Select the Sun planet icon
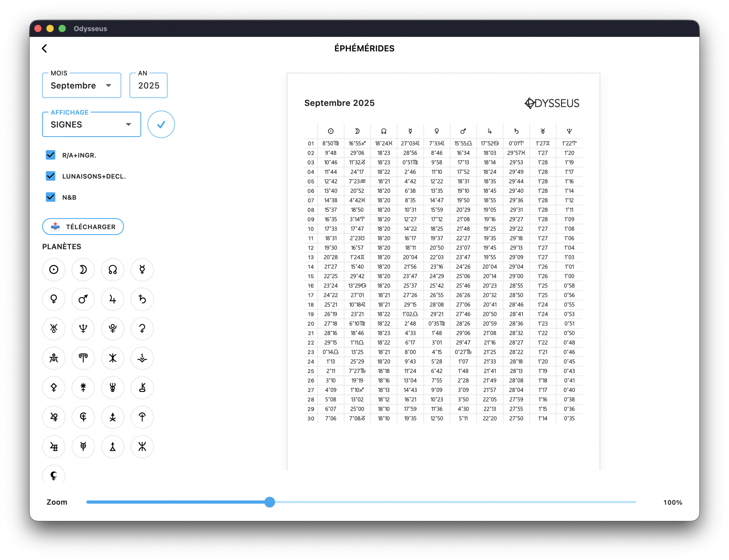Image resolution: width=729 pixels, height=560 pixels. [x=54, y=270]
